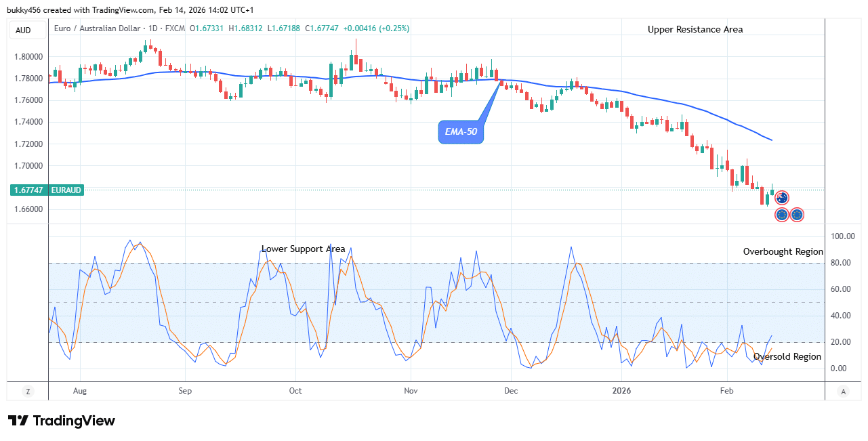Select the 2026 label on the time axis
The image size is (868, 441).
(622, 391)
